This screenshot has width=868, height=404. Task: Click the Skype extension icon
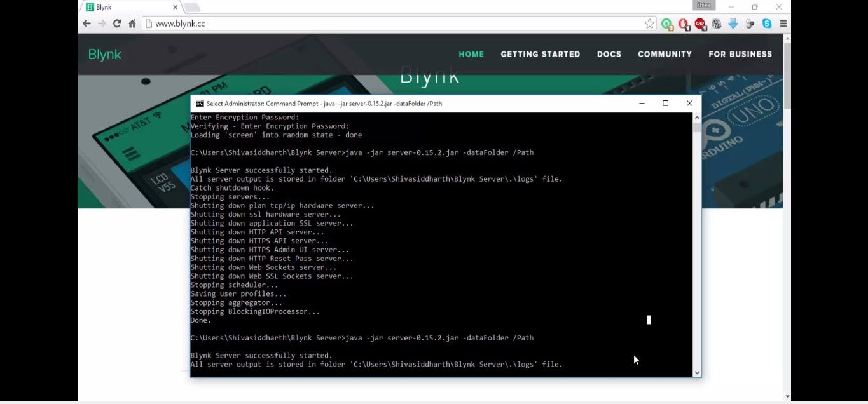click(x=766, y=24)
